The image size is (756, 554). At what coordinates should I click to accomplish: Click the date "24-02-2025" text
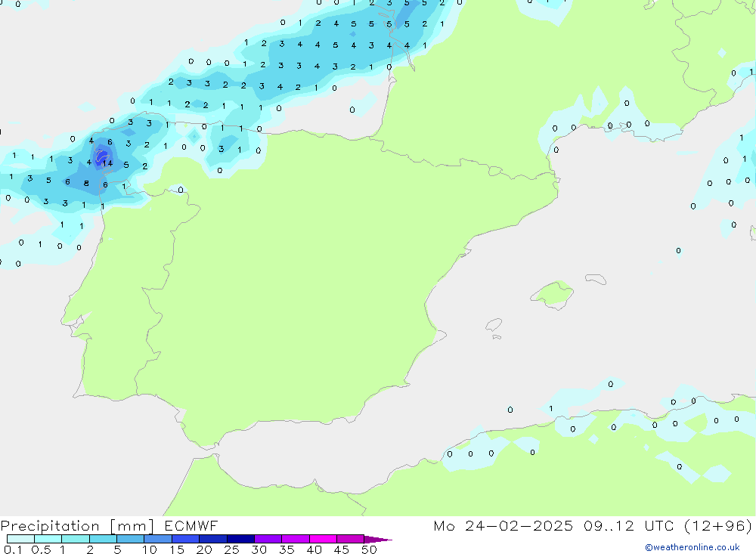tap(519, 525)
